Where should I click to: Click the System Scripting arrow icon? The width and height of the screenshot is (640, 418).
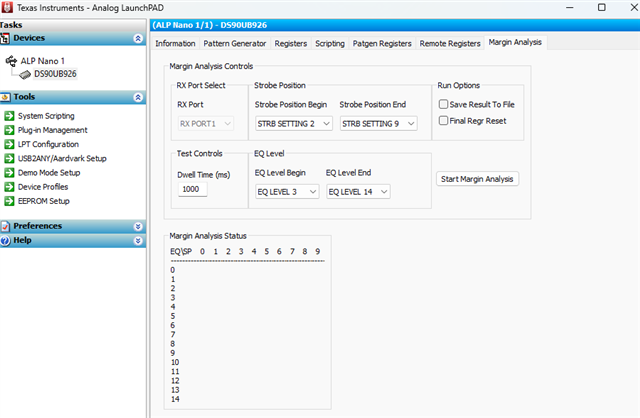coord(9,116)
